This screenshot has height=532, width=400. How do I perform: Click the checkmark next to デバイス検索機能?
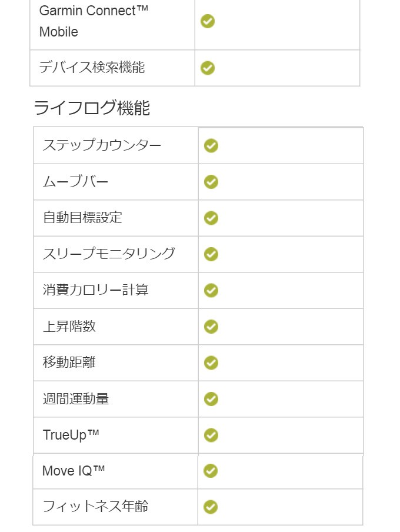207,68
